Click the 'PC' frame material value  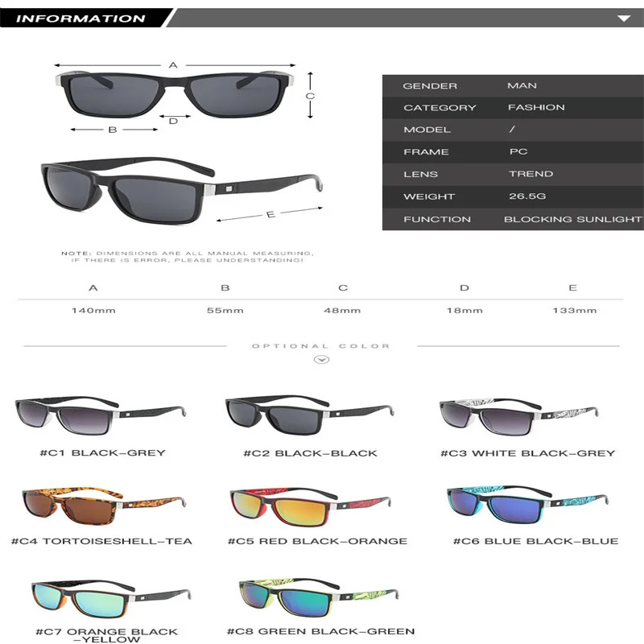point(518,151)
